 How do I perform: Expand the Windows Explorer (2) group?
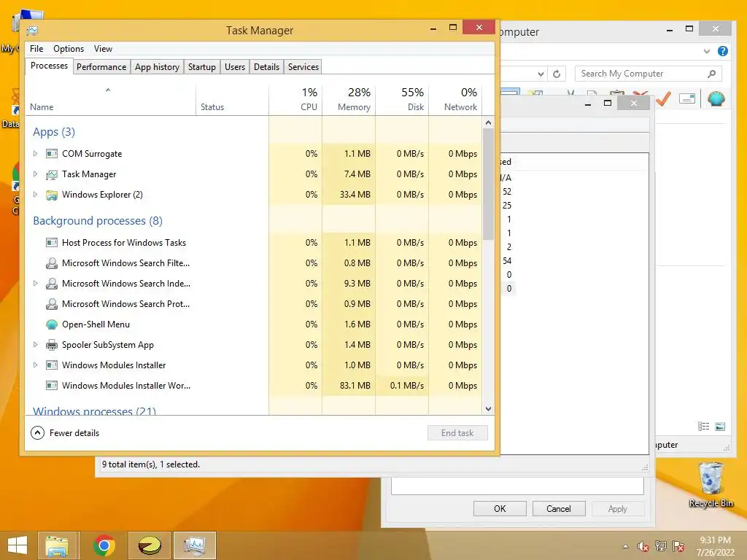(35, 194)
